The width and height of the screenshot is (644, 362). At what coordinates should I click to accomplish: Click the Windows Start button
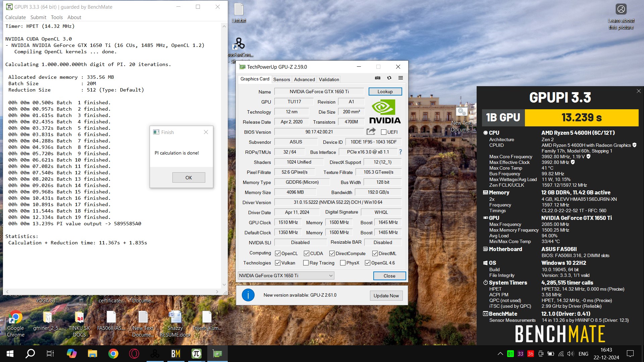[10, 354]
